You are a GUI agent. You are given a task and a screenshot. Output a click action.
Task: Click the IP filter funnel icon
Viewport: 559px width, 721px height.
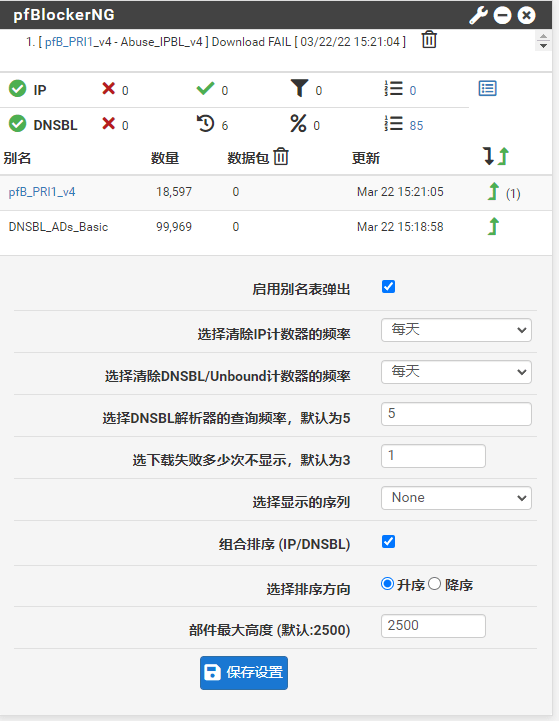[x=299, y=88]
